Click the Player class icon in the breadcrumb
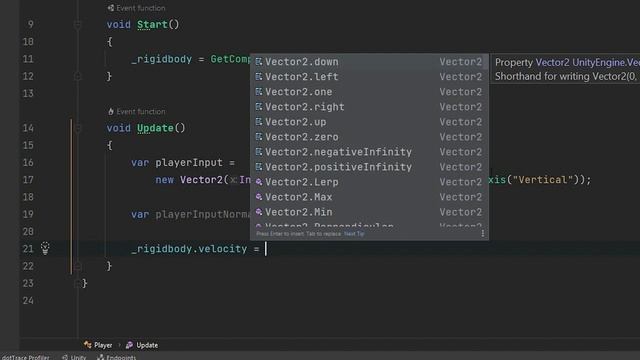The height and width of the screenshot is (360, 640). click(x=87, y=345)
